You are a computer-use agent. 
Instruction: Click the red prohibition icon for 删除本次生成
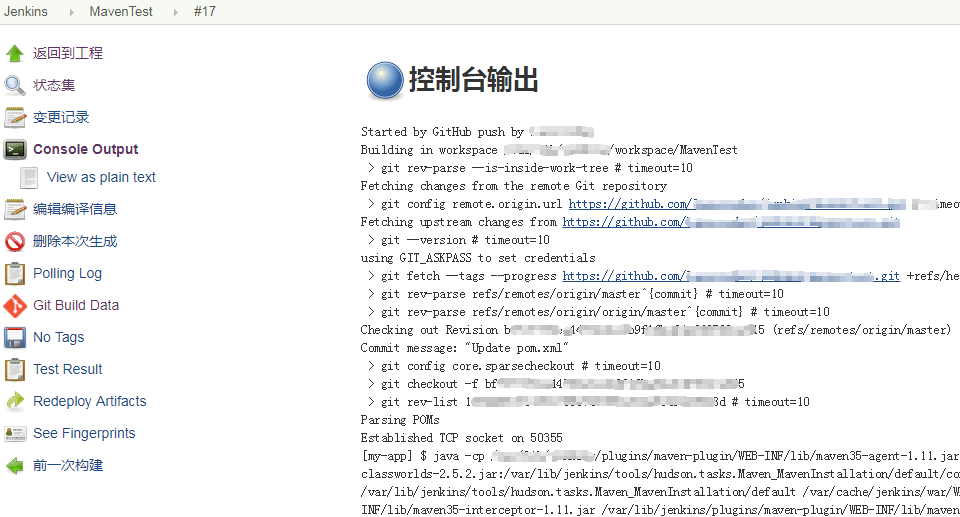[15, 241]
